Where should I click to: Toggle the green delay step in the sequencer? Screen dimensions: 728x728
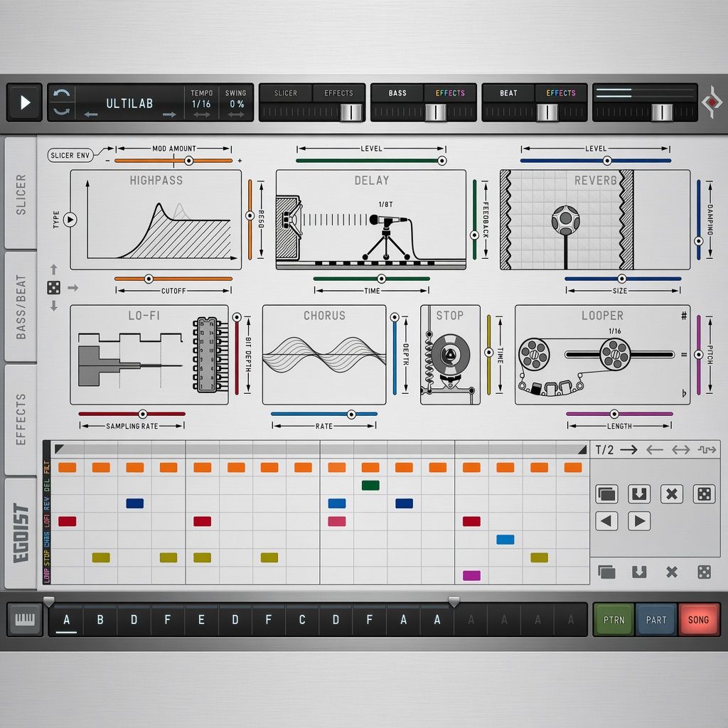coord(370,486)
